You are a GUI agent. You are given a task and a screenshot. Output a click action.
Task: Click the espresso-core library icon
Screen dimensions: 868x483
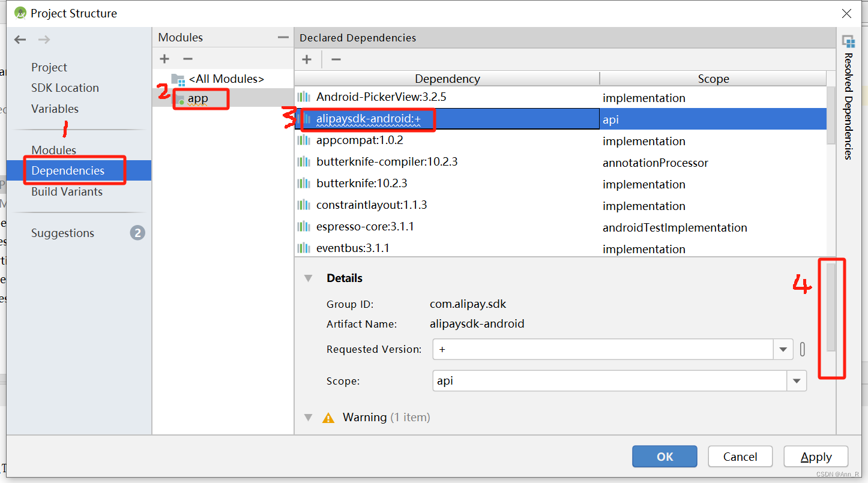pos(304,227)
